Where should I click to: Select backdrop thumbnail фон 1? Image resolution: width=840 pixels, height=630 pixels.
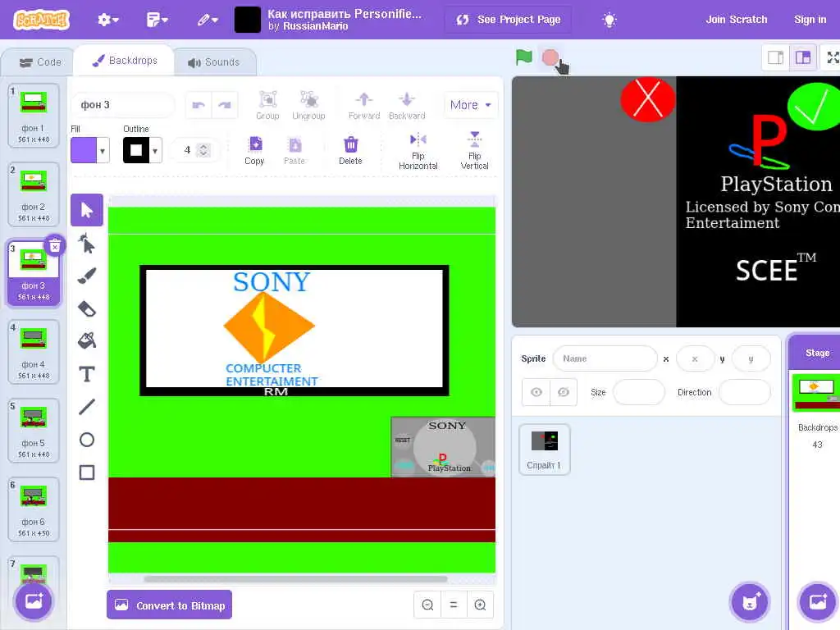coord(33,115)
